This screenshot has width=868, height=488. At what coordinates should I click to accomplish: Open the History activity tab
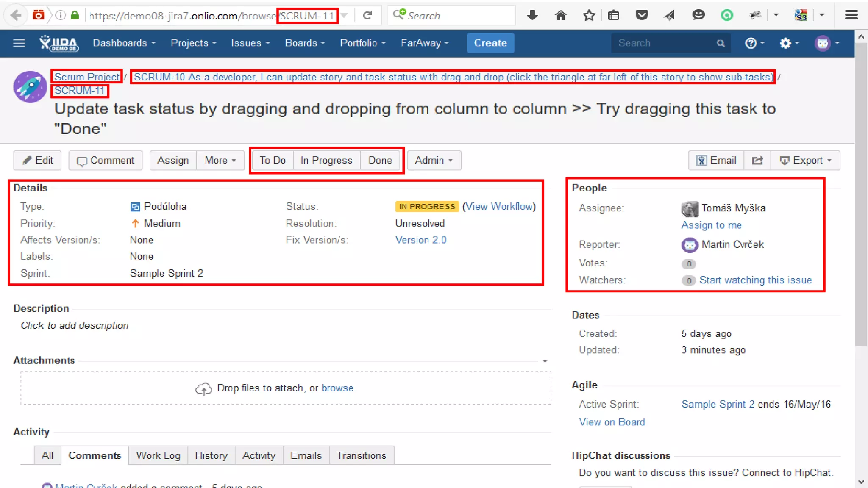(211, 456)
